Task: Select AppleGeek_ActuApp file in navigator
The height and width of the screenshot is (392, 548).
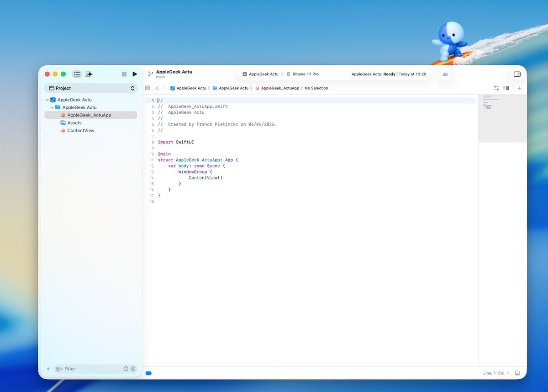Action: (x=91, y=115)
